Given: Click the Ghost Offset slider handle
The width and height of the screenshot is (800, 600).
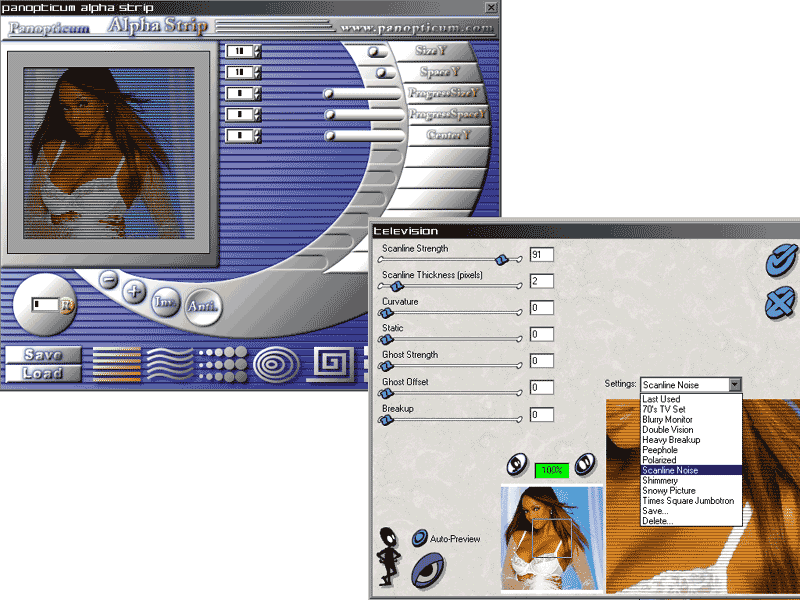Looking at the screenshot, I should (x=386, y=393).
